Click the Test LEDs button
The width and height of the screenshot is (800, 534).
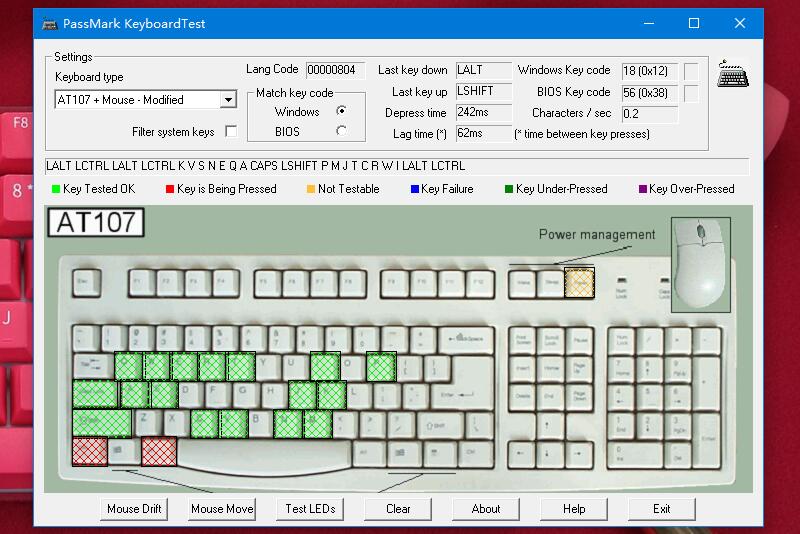[310, 508]
